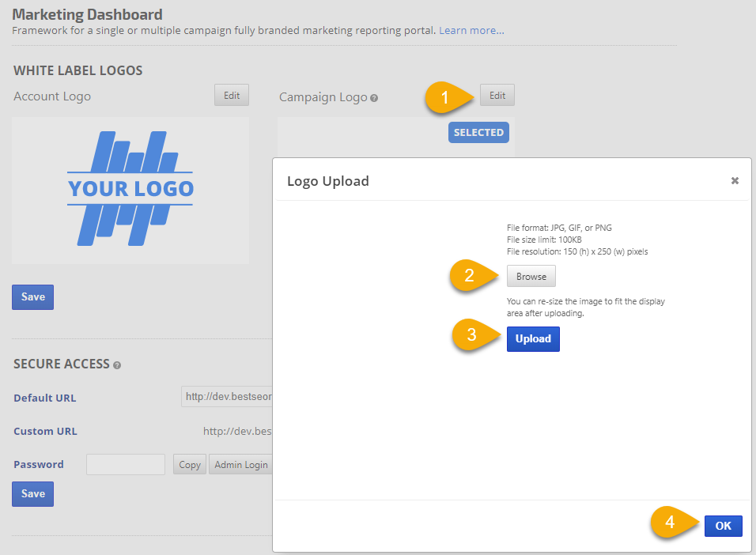Save the Secure Access settings
Image resolution: width=756 pixels, height=555 pixels.
click(33, 494)
